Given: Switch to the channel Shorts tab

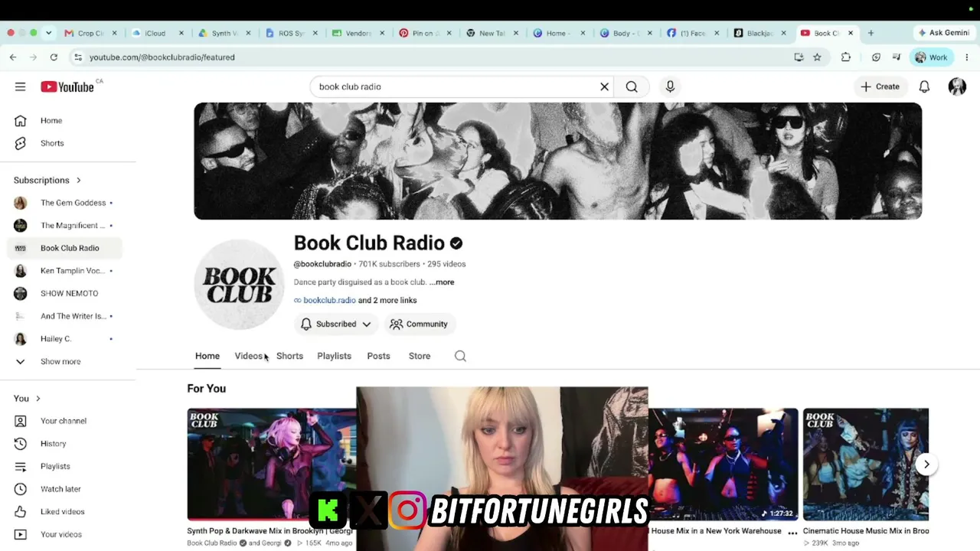Looking at the screenshot, I should [289, 356].
